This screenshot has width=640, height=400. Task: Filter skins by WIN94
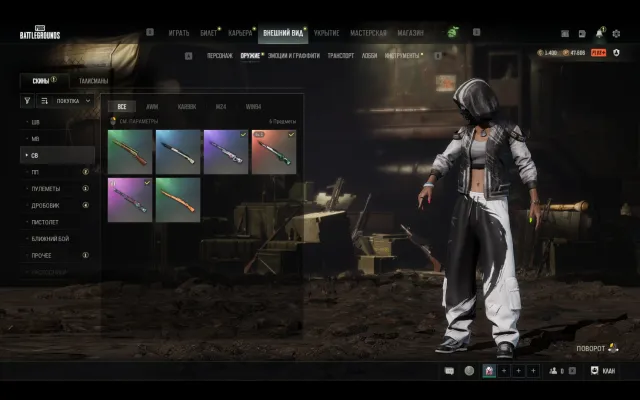coord(253,107)
